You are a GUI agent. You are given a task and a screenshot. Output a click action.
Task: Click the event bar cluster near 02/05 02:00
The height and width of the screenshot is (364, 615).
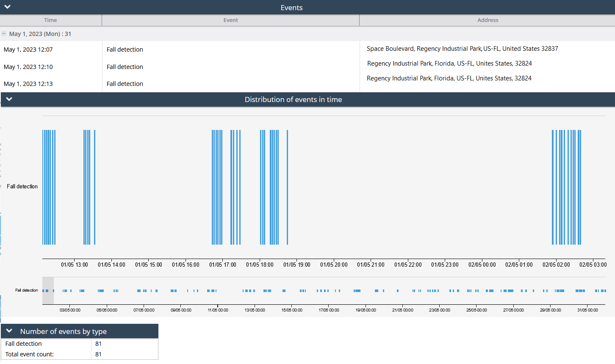click(566, 187)
